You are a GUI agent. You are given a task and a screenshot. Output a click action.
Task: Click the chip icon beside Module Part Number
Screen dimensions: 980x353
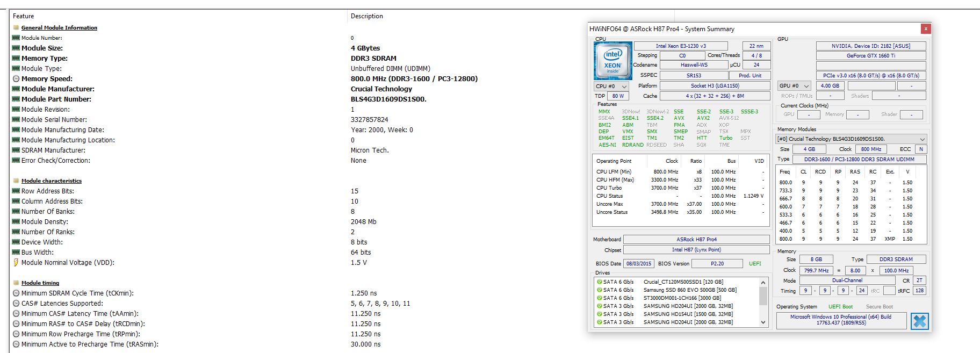pyautogui.click(x=16, y=99)
